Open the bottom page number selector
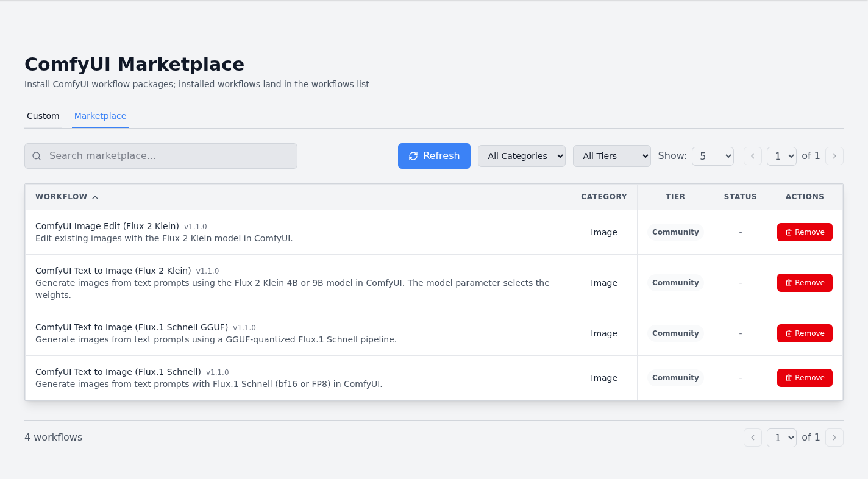Image resolution: width=868 pixels, height=479 pixels. [781, 438]
